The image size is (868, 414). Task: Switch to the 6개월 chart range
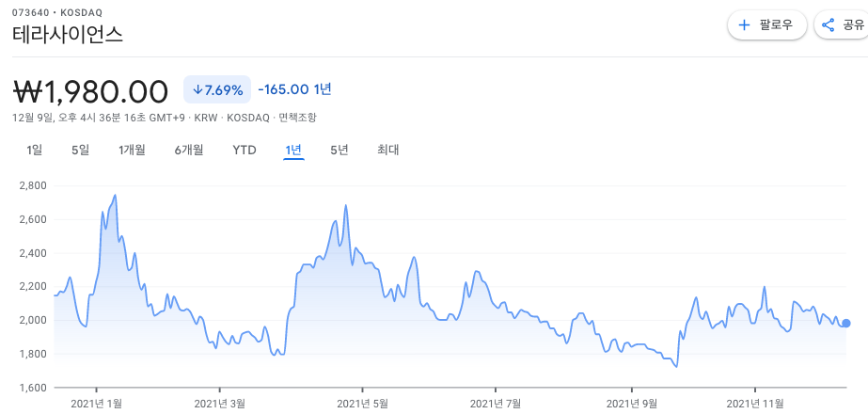[189, 151]
